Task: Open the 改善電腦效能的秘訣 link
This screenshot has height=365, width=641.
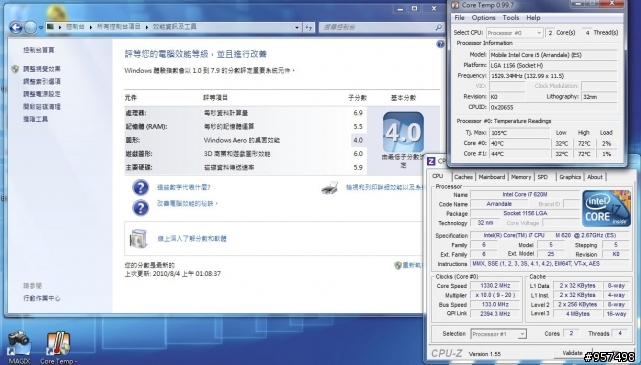Action: coord(187,204)
